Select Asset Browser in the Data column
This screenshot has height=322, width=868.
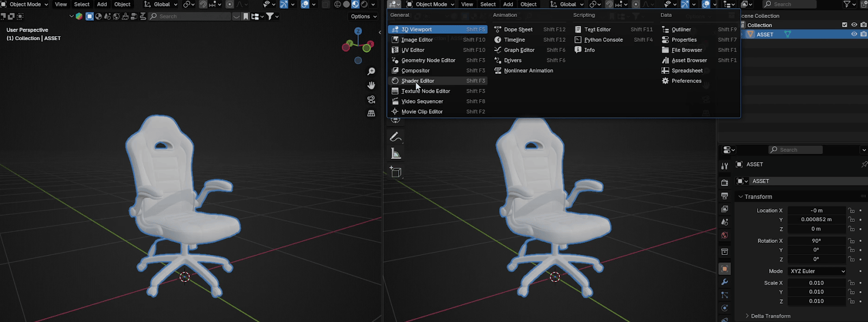(689, 60)
